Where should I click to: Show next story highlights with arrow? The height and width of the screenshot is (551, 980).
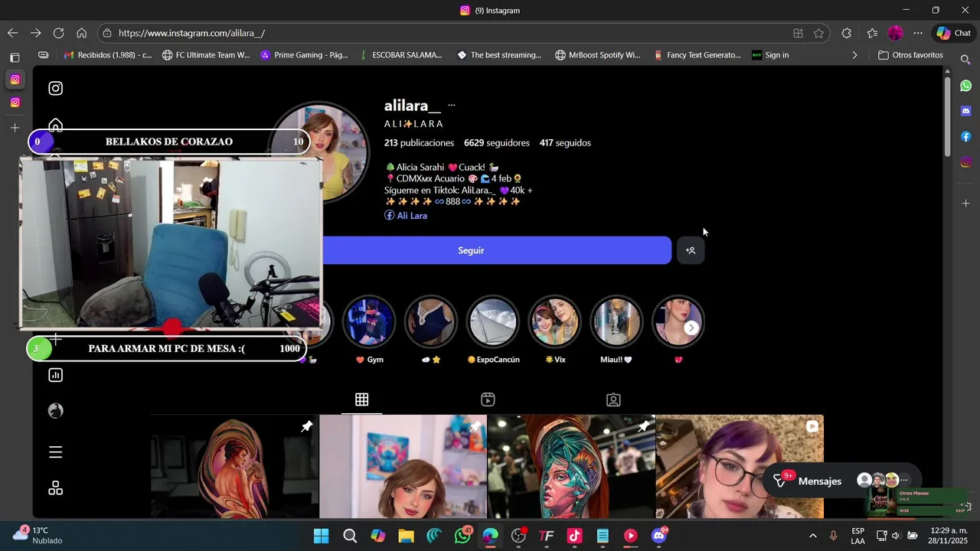[x=691, y=328]
